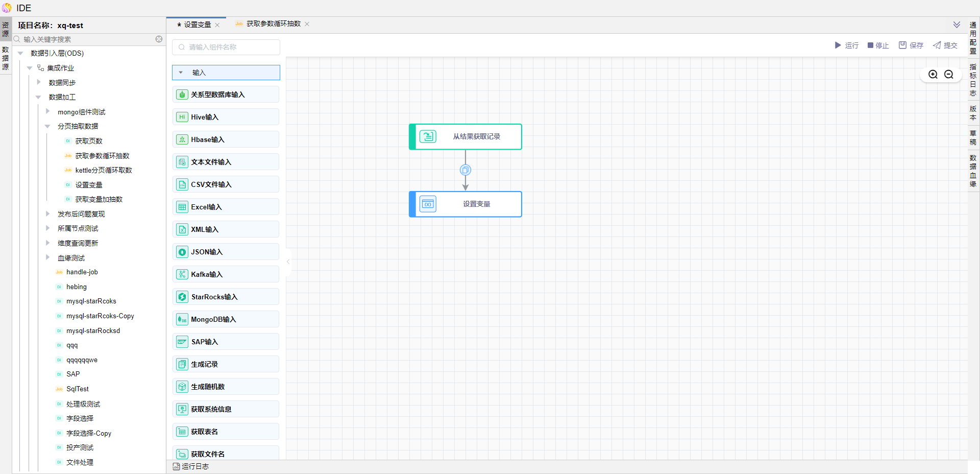This screenshot has height=474, width=980.
Task: Open the 运行日志 panel
Action: pyautogui.click(x=191, y=466)
